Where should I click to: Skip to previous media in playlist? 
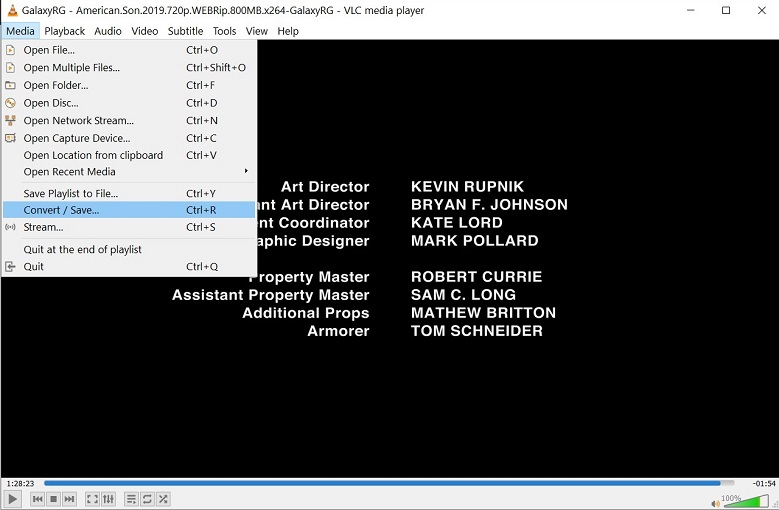[x=37, y=499]
